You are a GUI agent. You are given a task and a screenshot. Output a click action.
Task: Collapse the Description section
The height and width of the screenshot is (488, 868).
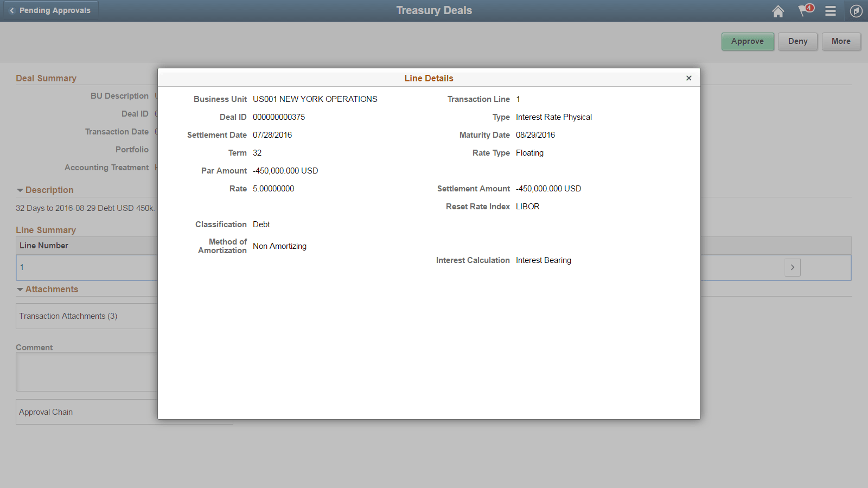(x=20, y=190)
